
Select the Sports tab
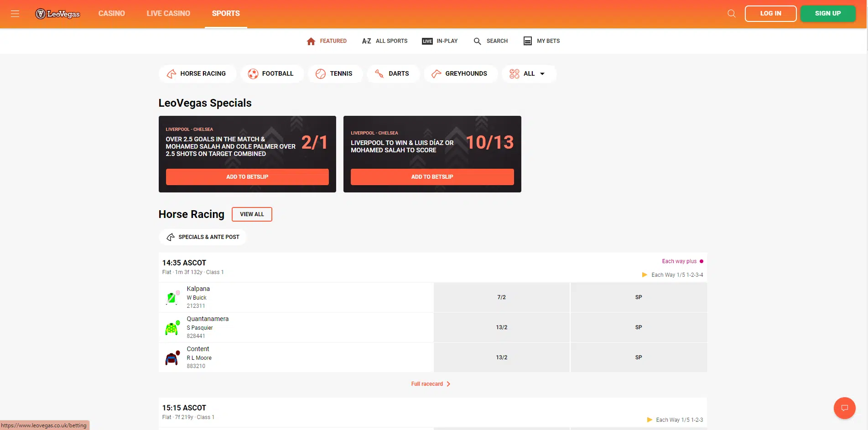tap(226, 14)
